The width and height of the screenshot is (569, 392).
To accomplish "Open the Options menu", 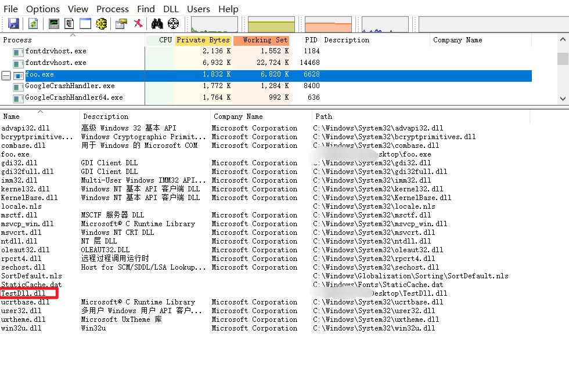I will (43, 9).
